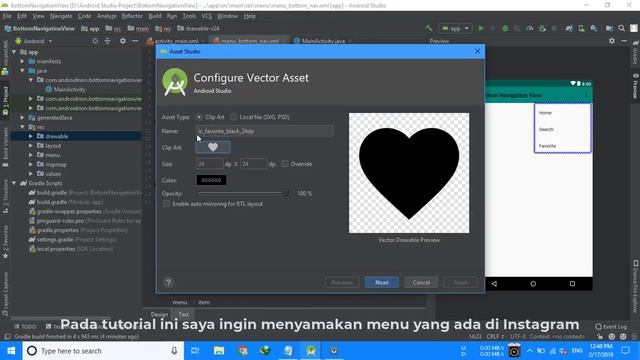The height and width of the screenshot is (360, 640).
Task: Tap the home circle in device preview
Action: coord(533,284)
